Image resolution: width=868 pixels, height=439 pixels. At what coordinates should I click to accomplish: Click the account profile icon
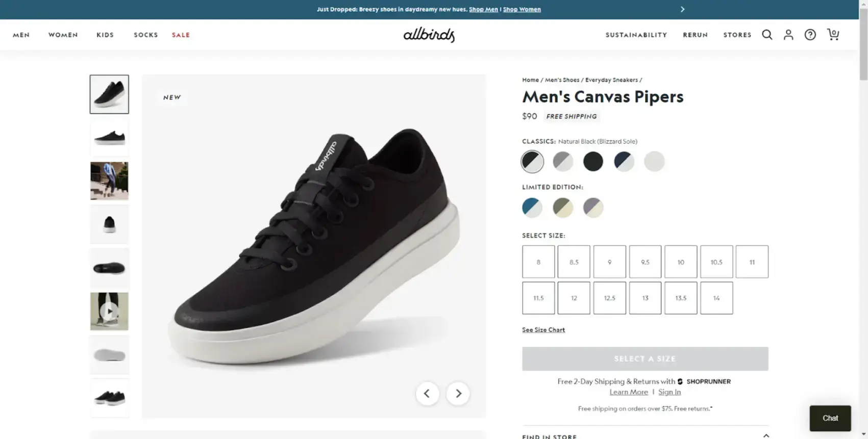(788, 34)
